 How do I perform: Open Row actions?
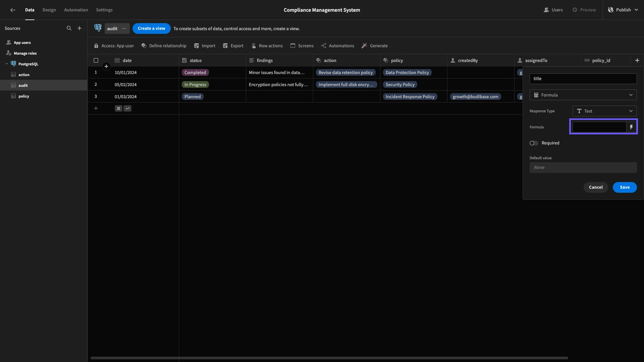[x=267, y=46]
